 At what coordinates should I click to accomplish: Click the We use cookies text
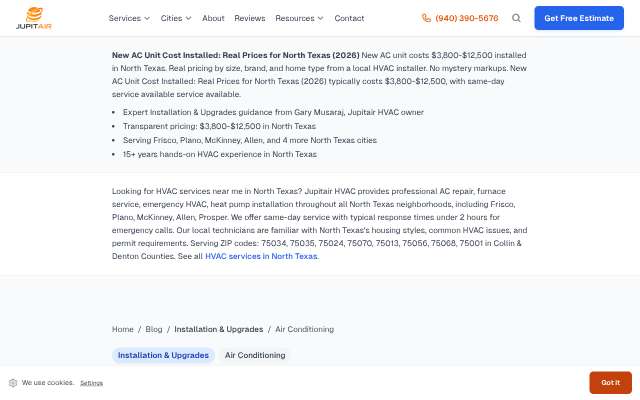coord(48,383)
